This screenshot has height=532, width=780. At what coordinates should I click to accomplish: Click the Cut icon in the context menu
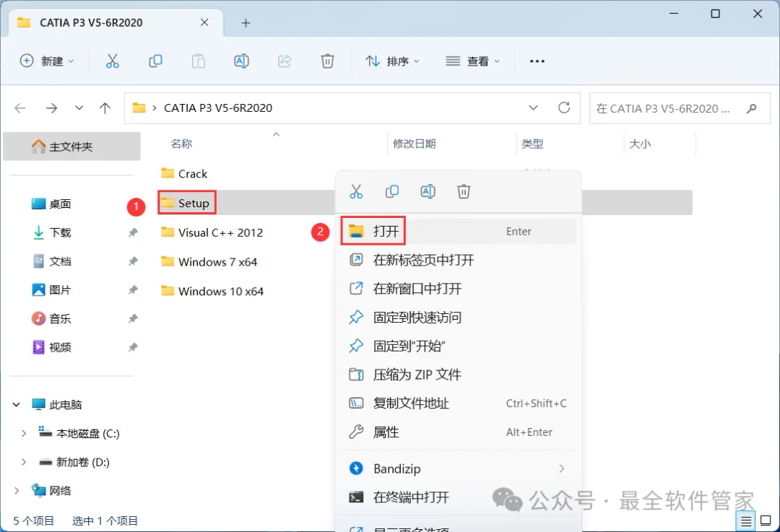click(356, 191)
